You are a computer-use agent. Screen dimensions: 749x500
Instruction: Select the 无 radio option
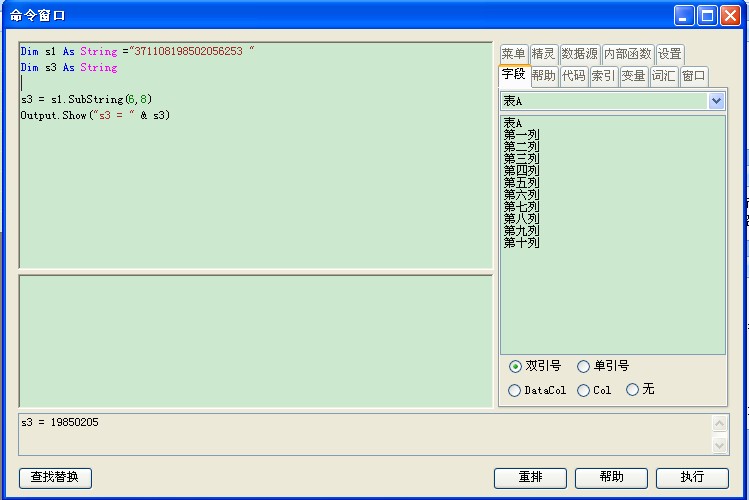(x=632, y=390)
